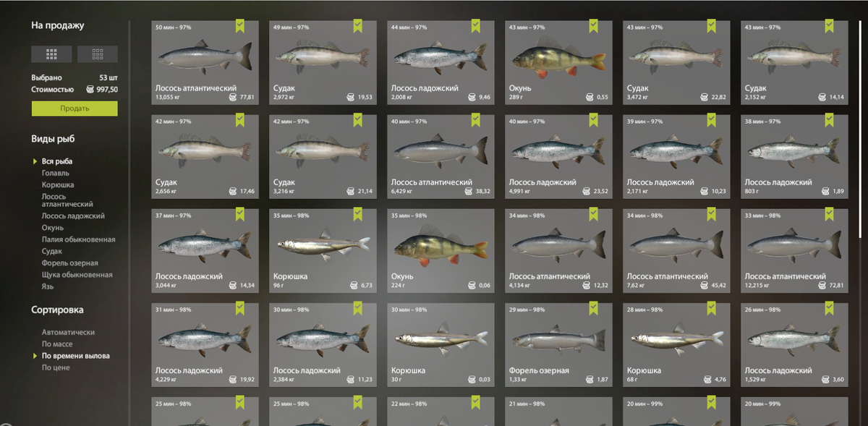868x426 pixels.
Task: Click coin icon on Форель озерная card
Action: 587,379
